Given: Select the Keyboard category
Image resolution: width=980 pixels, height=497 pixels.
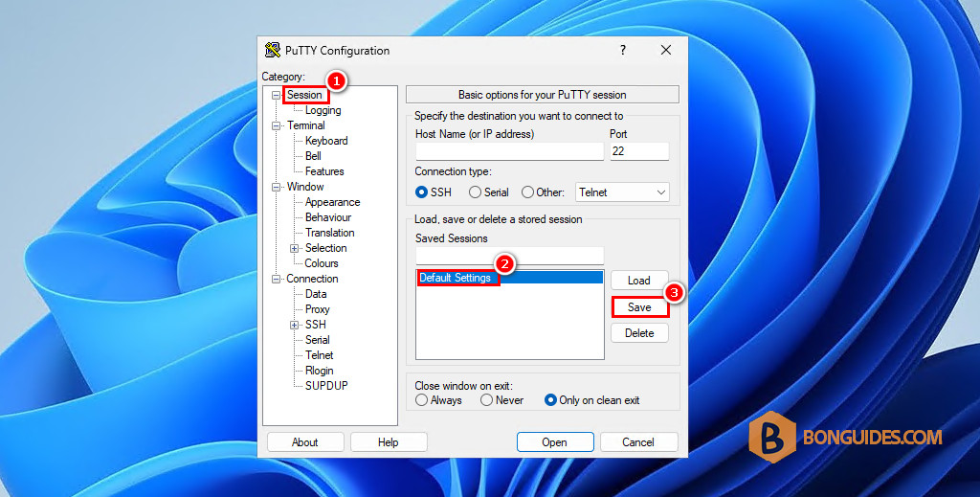Looking at the screenshot, I should 326,141.
